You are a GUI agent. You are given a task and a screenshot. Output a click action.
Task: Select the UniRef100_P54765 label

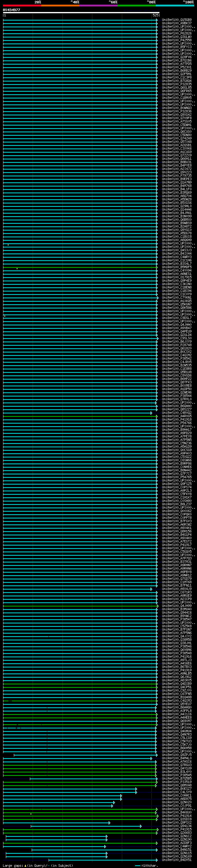coord(177,477)
